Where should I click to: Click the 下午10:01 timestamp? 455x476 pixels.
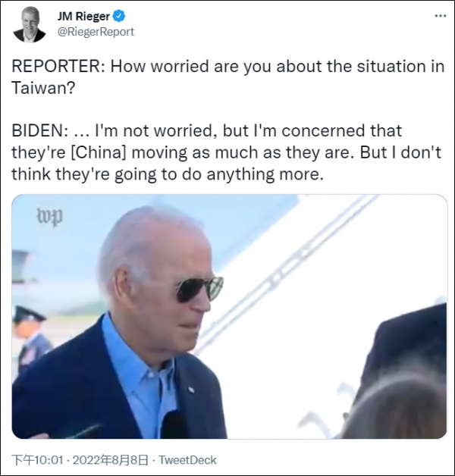tap(37, 460)
